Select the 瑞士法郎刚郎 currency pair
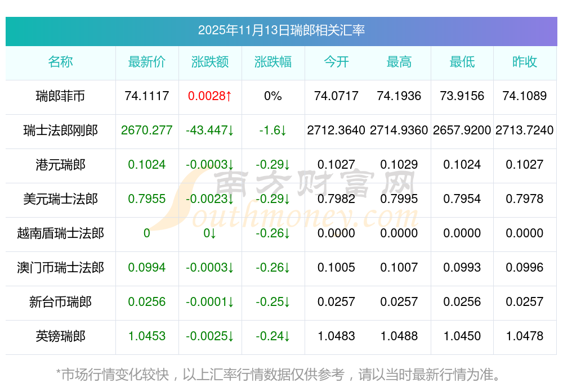Image resolution: width=563 pixels, height=392 pixels. tap(60, 130)
